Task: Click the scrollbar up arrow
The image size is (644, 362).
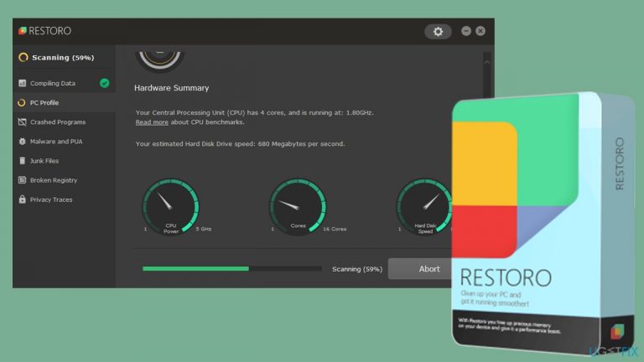Action: 487,62
